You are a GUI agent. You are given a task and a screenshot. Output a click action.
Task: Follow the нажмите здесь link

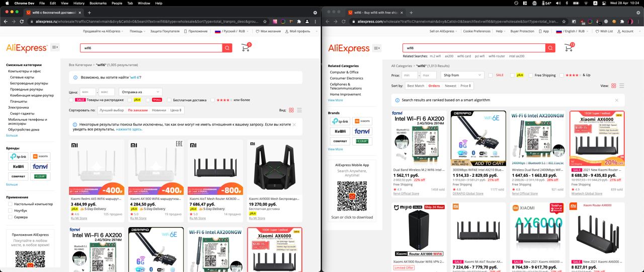coord(129,129)
